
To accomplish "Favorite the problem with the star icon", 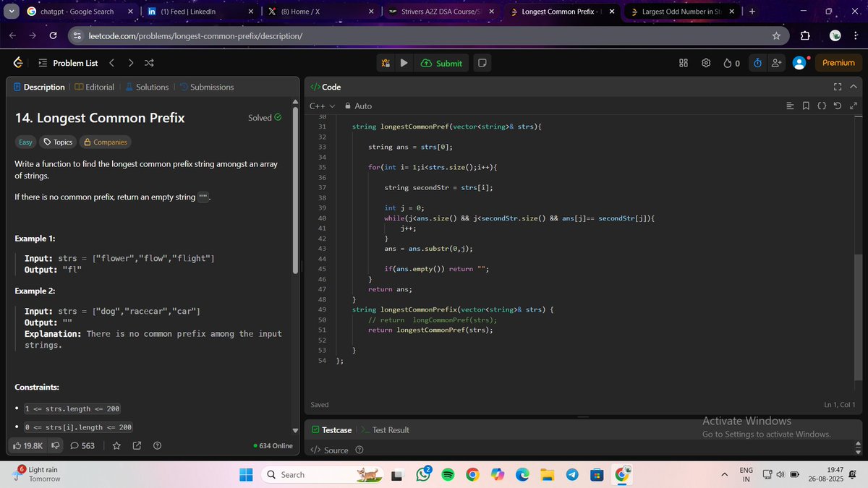I will (x=116, y=445).
